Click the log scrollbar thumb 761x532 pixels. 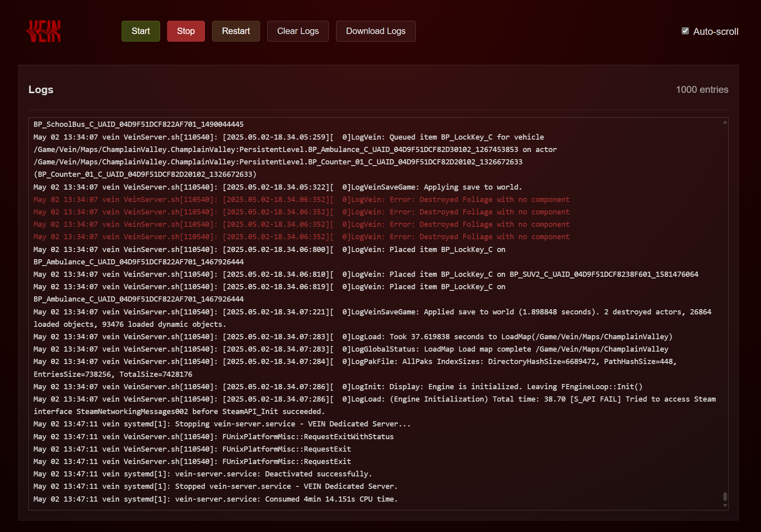[x=725, y=496]
